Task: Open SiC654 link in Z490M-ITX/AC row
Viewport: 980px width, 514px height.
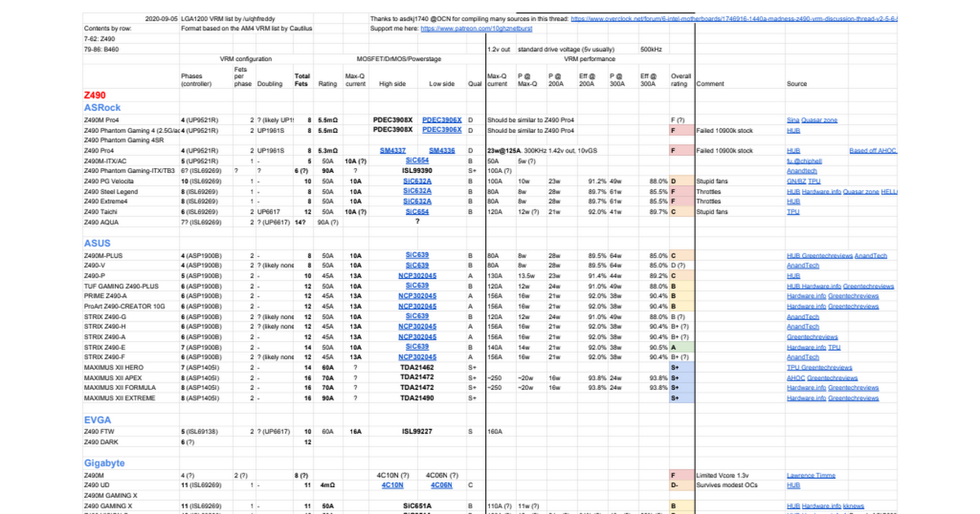Action: click(x=417, y=161)
